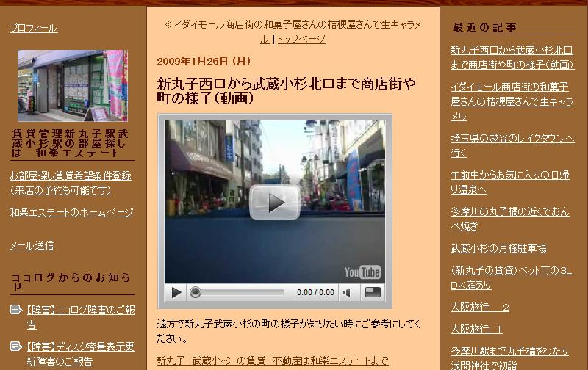588x370 pixels.
Task: Open recent article 武蔵小杉の月極駐車場
Action: pos(498,248)
